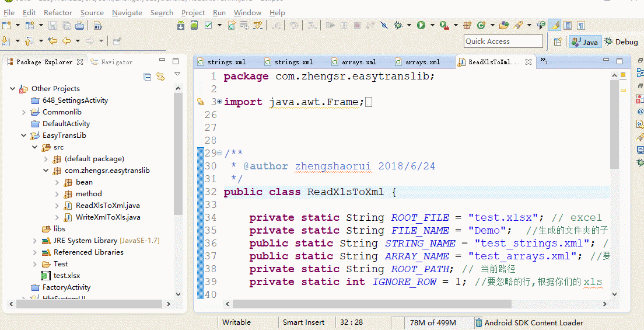This screenshot has width=644, height=330.
Task: Toggle Mark Occurrences highlighter button
Action: tap(555, 26)
